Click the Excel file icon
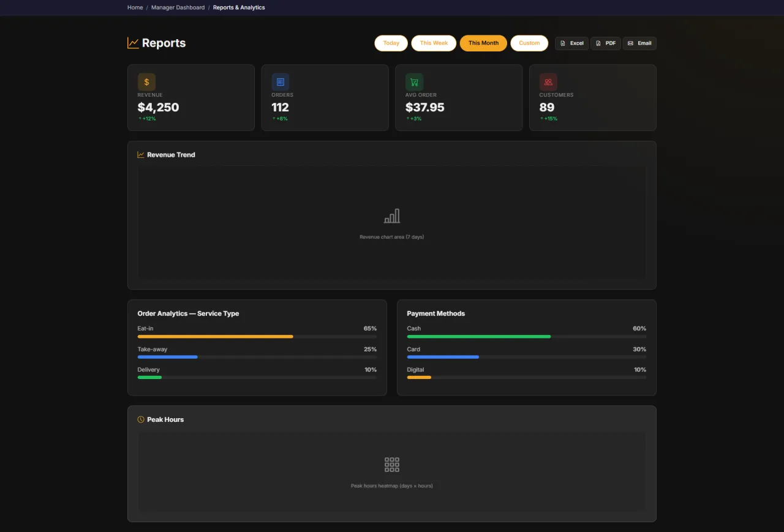The height and width of the screenshot is (532, 784). [x=563, y=43]
